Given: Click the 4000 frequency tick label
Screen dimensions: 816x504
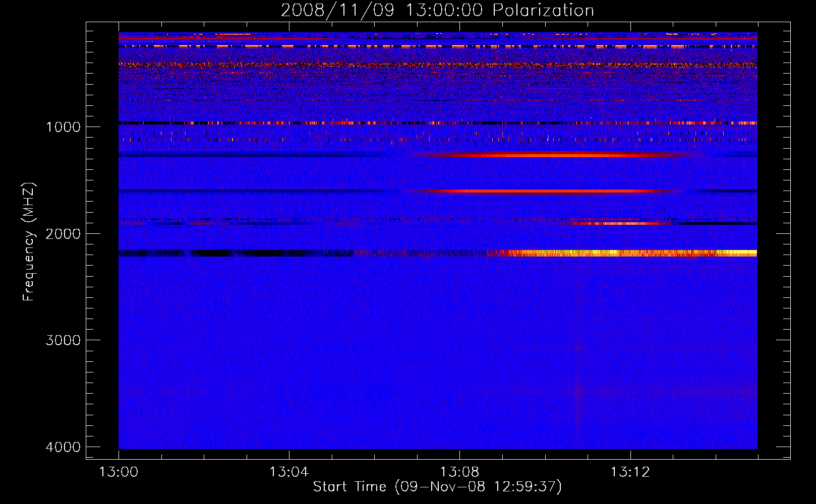Looking at the screenshot, I should [63, 447].
